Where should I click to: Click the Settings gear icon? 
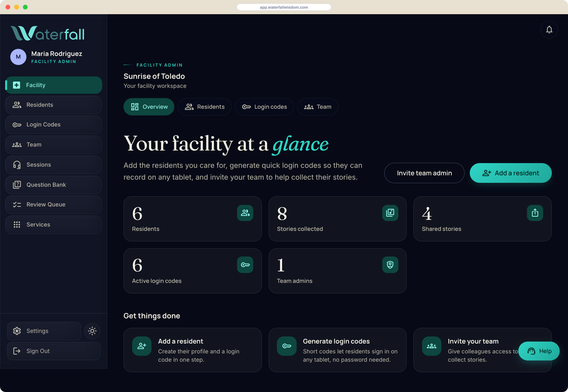pyautogui.click(x=17, y=331)
